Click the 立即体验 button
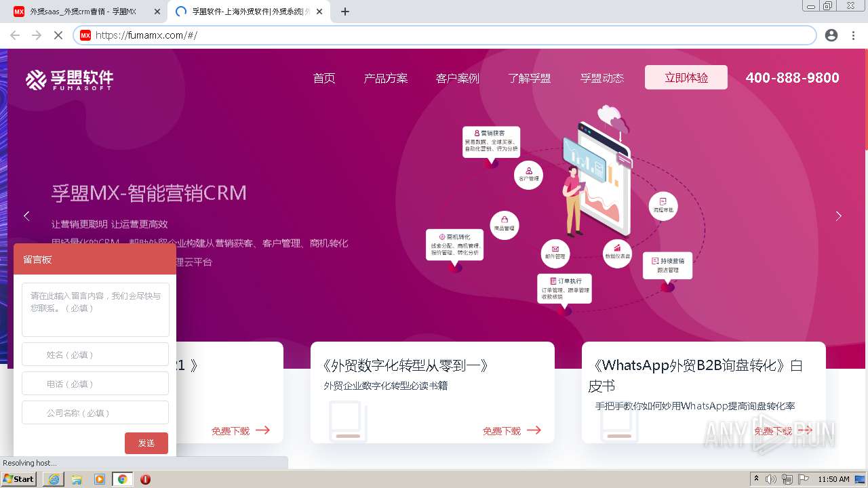 point(686,77)
